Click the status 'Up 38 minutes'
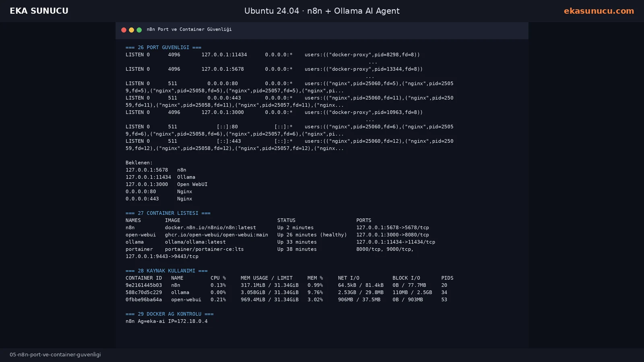644x362 pixels. pos(297,249)
